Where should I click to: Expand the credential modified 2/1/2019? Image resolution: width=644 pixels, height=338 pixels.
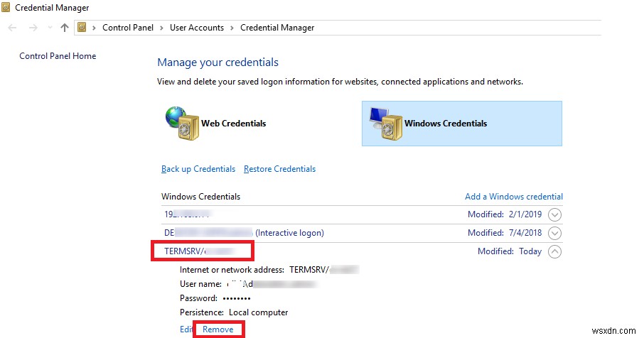coord(555,214)
